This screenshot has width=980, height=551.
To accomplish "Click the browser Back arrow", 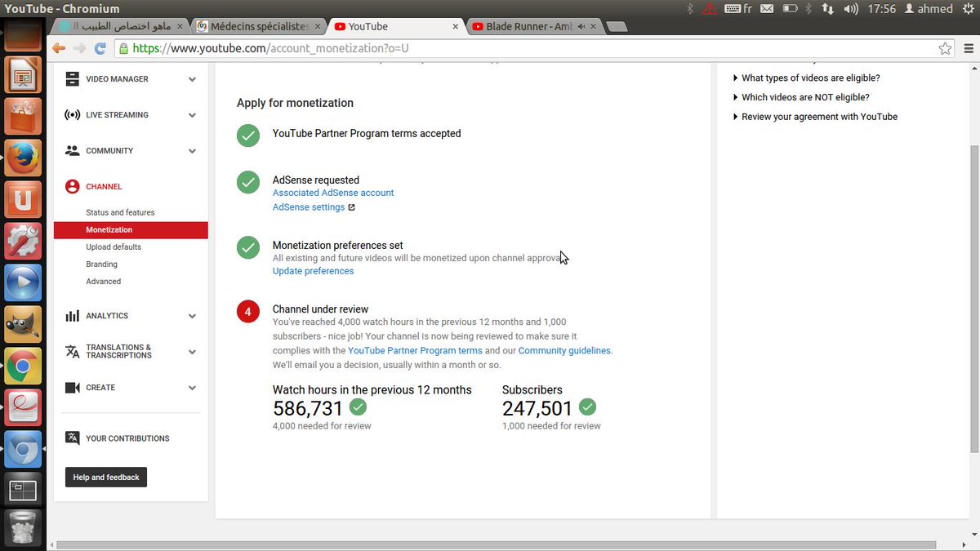I will click(x=59, y=48).
